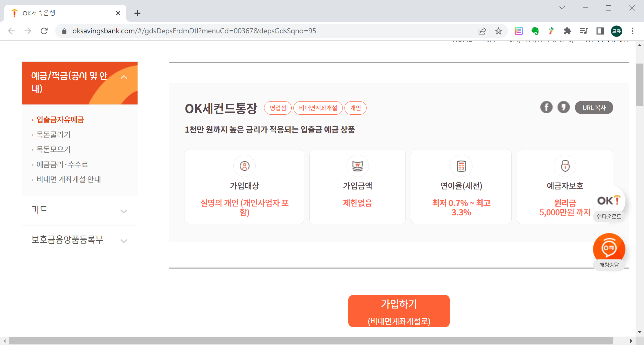Image resolution: width=644 pixels, height=345 pixels.
Task: Share product via KakaoTalk icon
Action: click(x=563, y=107)
